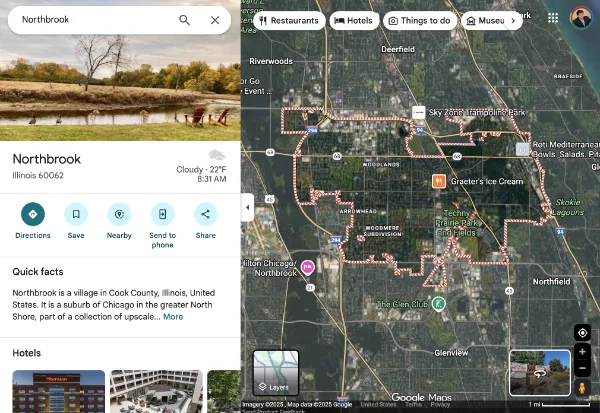Open the Layers map type switcher
Viewport: 600px width, 413px height.
click(276, 372)
